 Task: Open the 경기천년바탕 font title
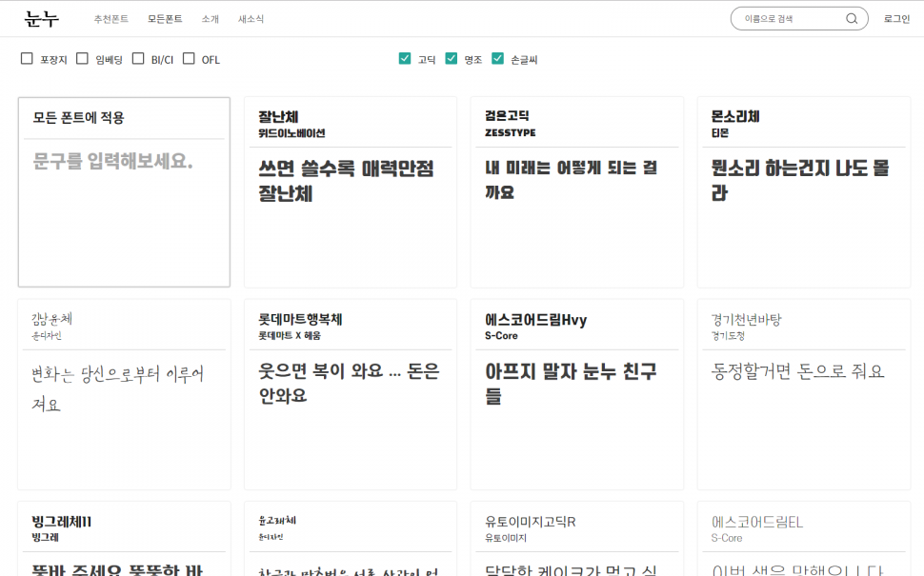[746, 319]
